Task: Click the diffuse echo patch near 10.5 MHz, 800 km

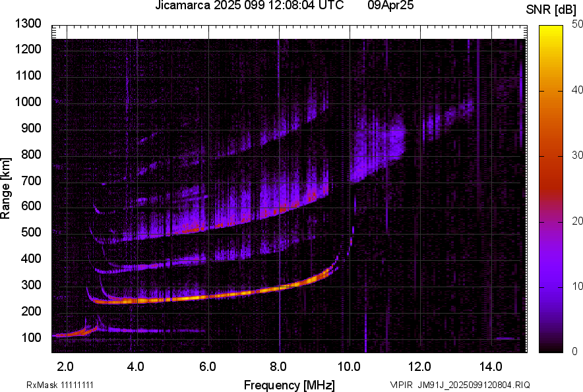Action: click(x=377, y=149)
